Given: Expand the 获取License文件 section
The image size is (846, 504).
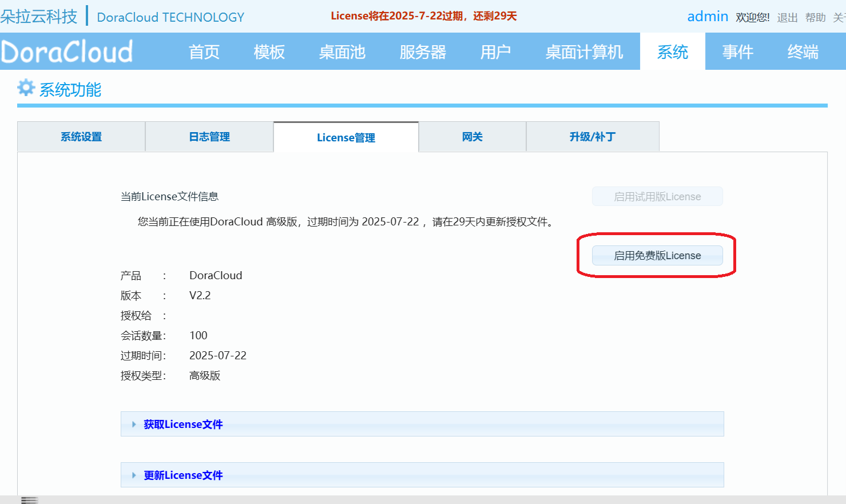Looking at the screenshot, I should click(182, 424).
